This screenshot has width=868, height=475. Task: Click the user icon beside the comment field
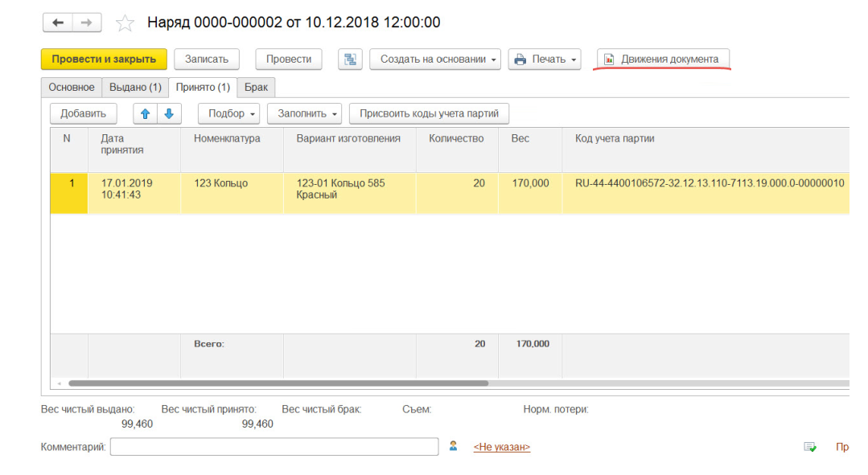[x=454, y=446]
